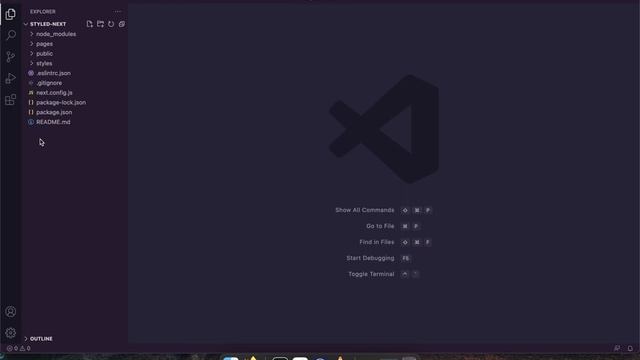Open Explorer views and more actions ellipsis

pos(118,11)
